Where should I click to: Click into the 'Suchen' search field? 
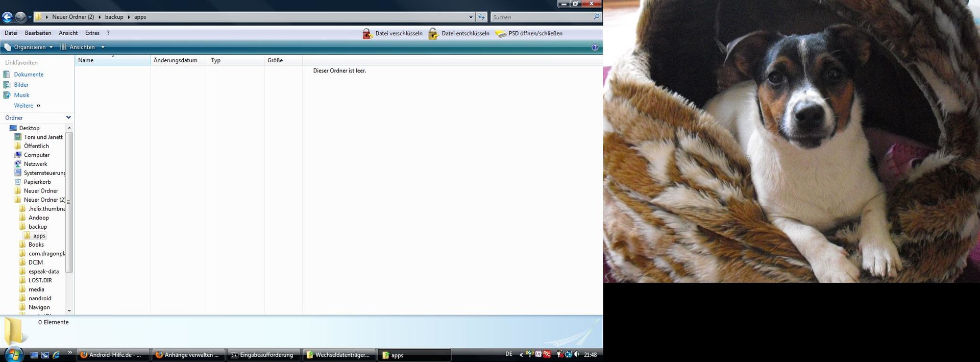[541, 17]
